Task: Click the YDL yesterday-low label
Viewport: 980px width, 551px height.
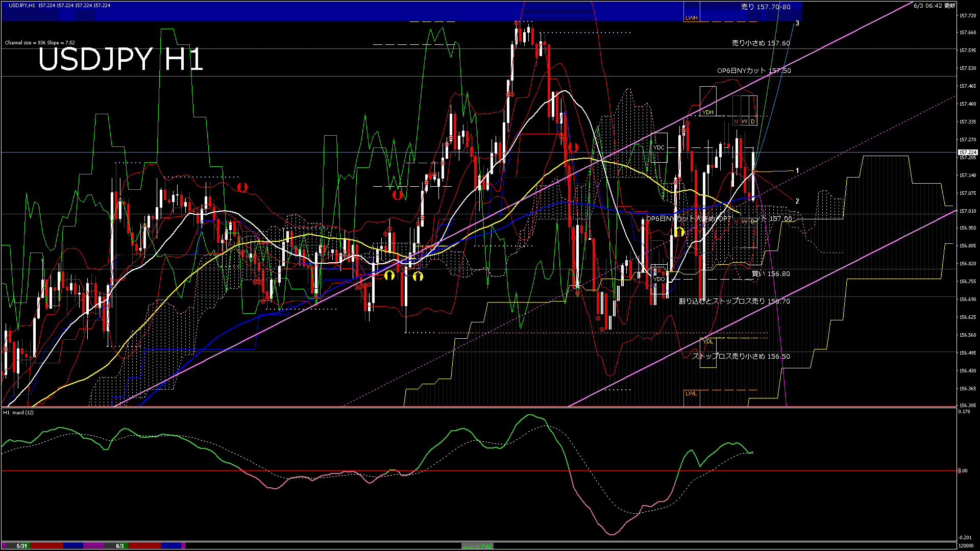Action: click(708, 341)
